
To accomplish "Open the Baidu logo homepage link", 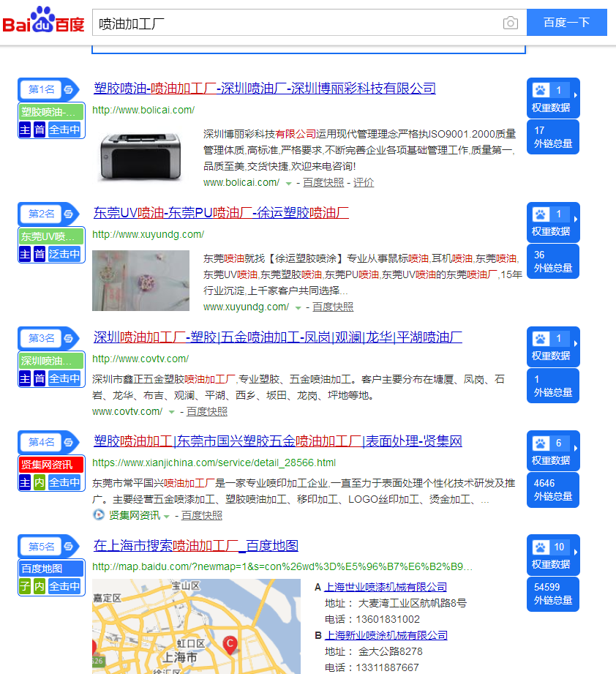I will [x=43, y=20].
